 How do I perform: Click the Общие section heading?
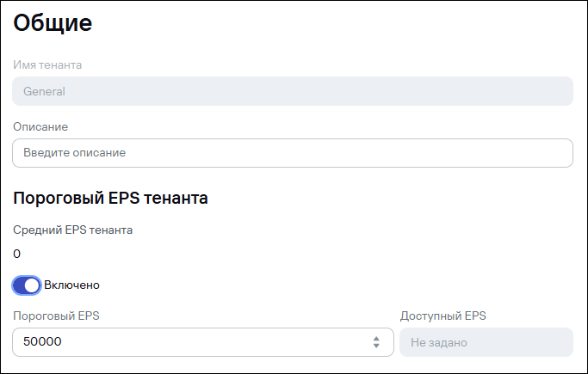(53, 23)
